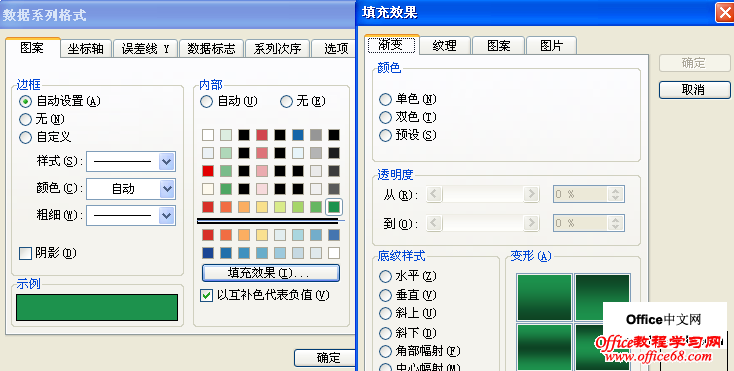Click 从 transparency percent stepper
Viewport: 734px width, 371px height.
tap(616, 194)
